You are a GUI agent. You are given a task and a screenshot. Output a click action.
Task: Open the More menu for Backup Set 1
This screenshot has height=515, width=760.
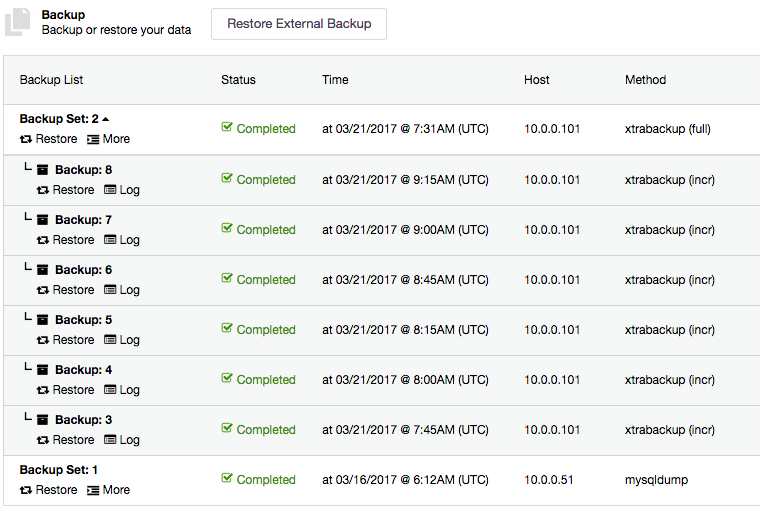109,490
